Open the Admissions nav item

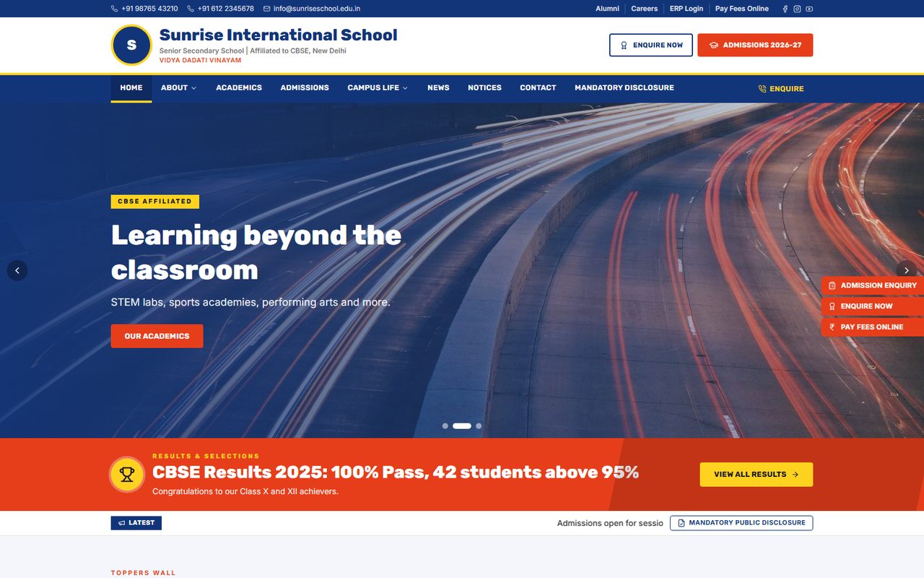305,88
